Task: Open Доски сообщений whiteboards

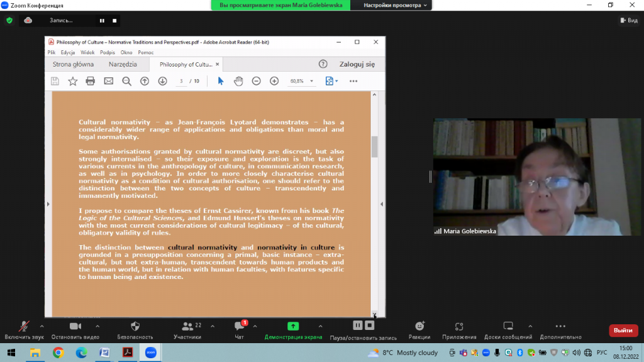Action: click(508, 330)
